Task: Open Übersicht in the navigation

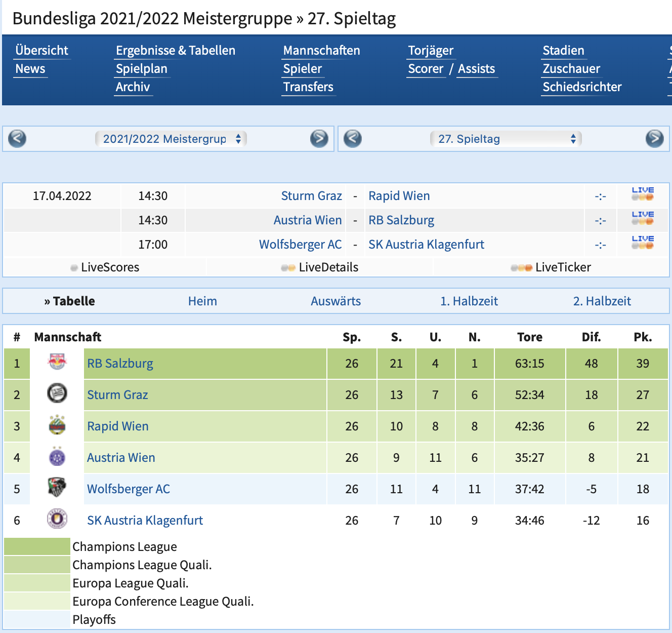Action: (x=41, y=51)
